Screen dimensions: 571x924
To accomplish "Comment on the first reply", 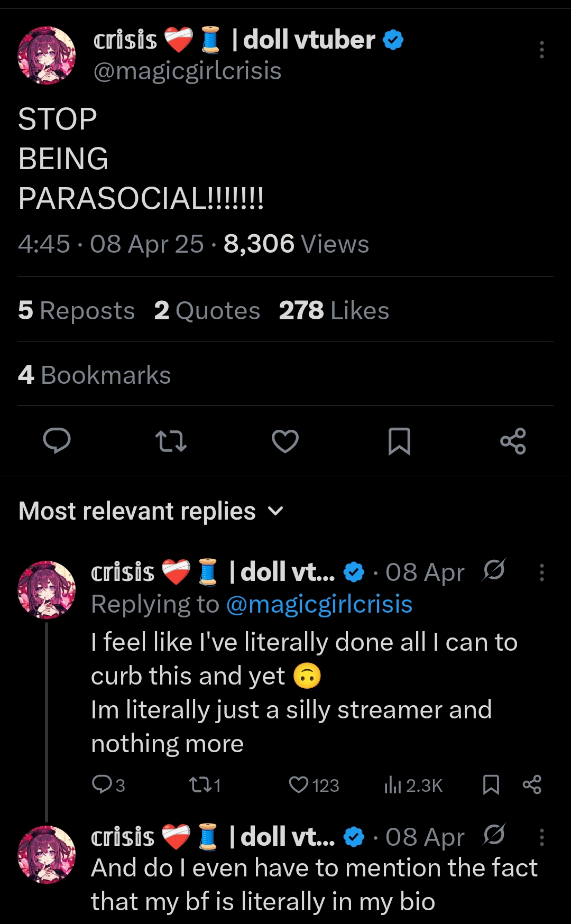I will pyautogui.click(x=100, y=785).
